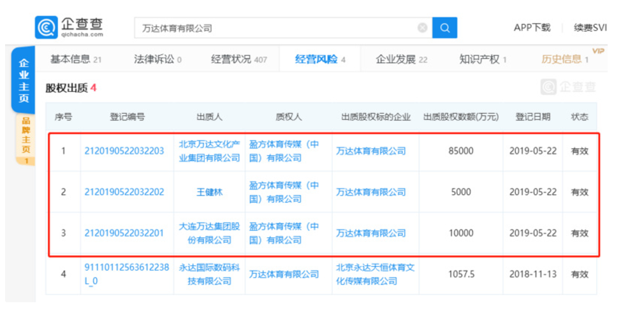Switch to the 基本信息 tab
This screenshot has height=329, width=644.
point(76,59)
